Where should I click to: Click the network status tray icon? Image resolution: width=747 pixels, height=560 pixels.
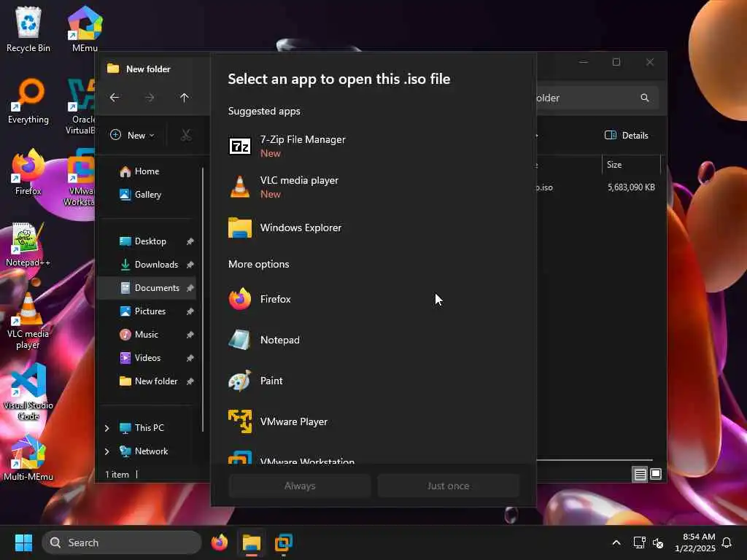(639, 542)
